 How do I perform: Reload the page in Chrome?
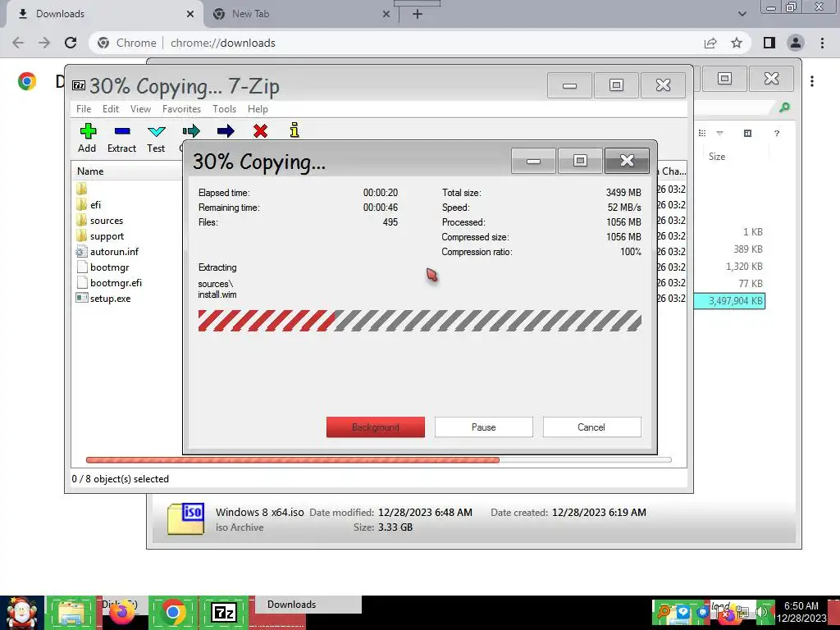71,43
